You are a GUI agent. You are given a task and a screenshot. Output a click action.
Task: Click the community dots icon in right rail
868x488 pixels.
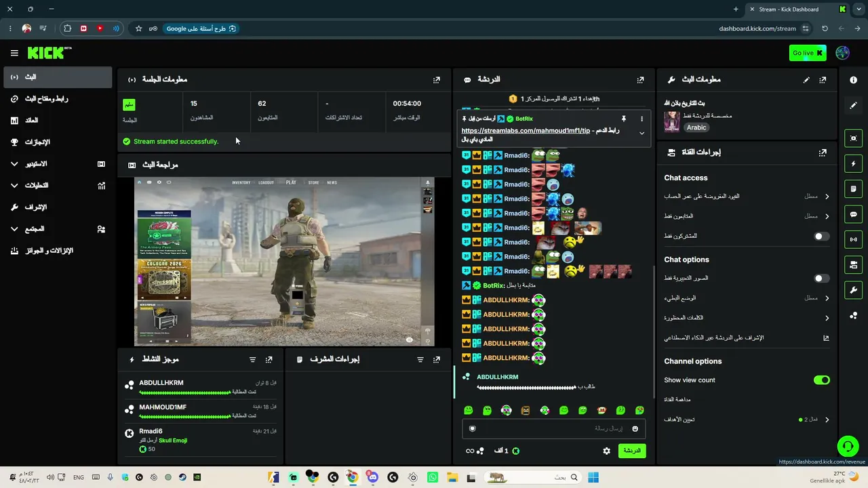click(853, 315)
